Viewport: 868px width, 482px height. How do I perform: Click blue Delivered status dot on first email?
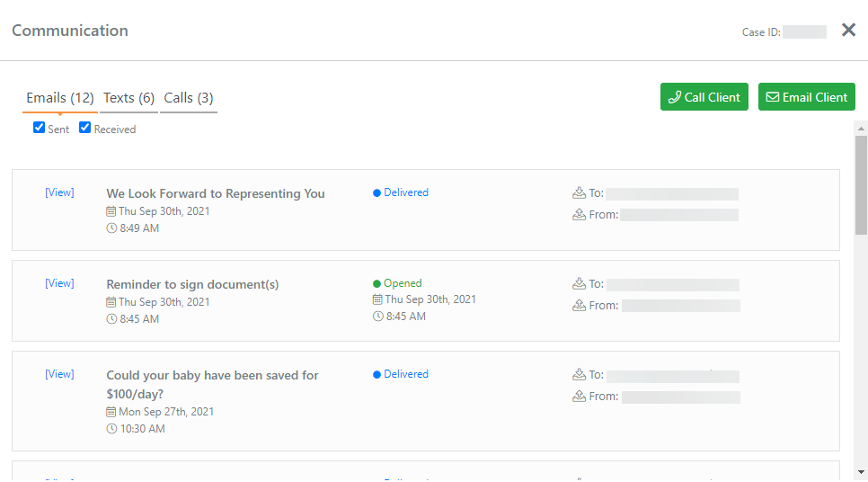click(377, 193)
